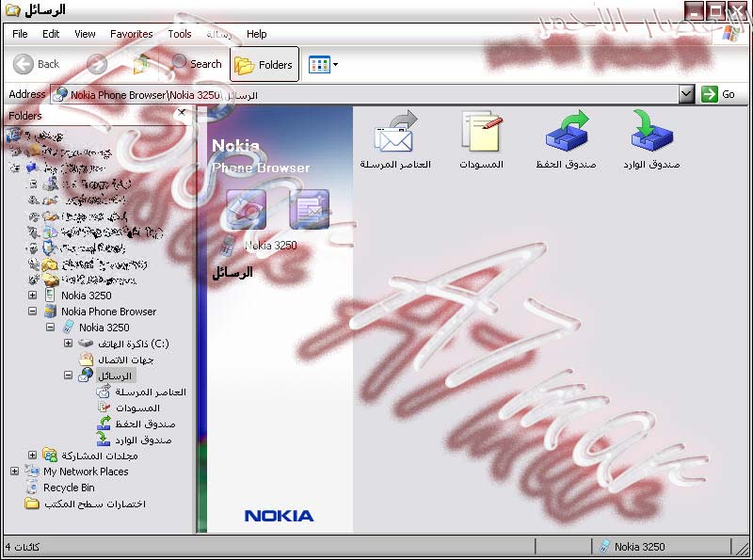Image resolution: width=753 pixels, height=560 pixels.
Task: Click the My Network Places icon
Action: tap(32, 471)
